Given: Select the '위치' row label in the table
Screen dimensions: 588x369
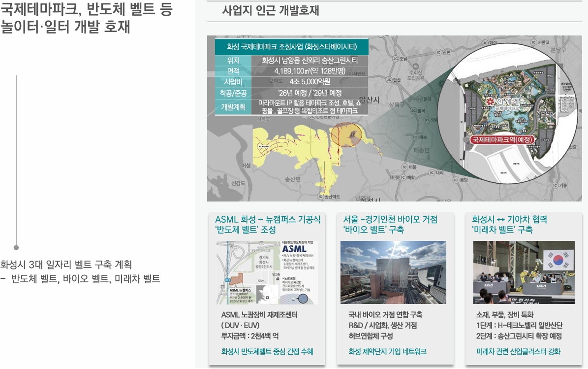Looking at the screenshot, I should (x=233, y=61).
